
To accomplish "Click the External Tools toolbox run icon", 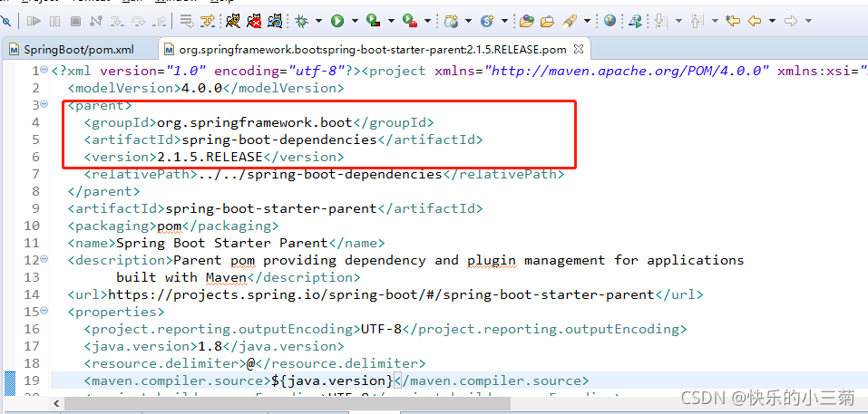I will click(x=410, y=21).
